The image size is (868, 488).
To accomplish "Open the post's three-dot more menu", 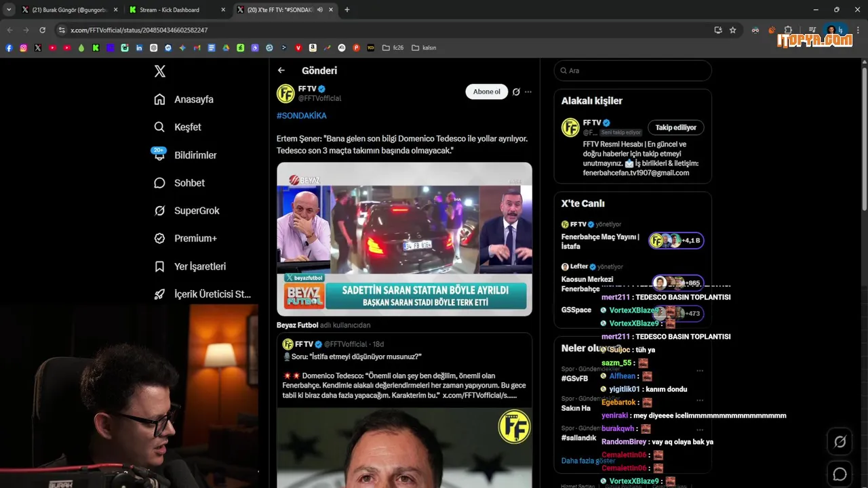I will click(x=528, y=91).
